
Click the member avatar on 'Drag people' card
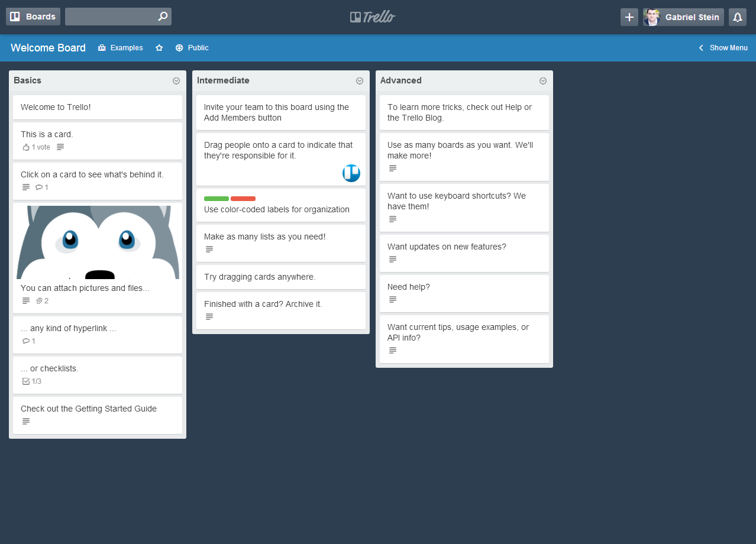(351, 173)
